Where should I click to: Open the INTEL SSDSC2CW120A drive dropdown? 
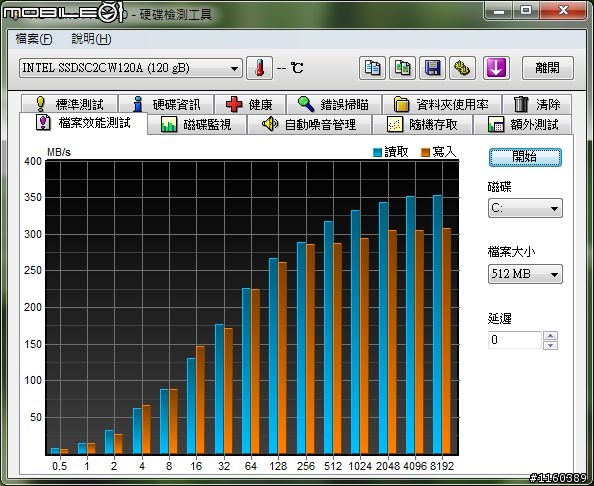click(131, 68)
